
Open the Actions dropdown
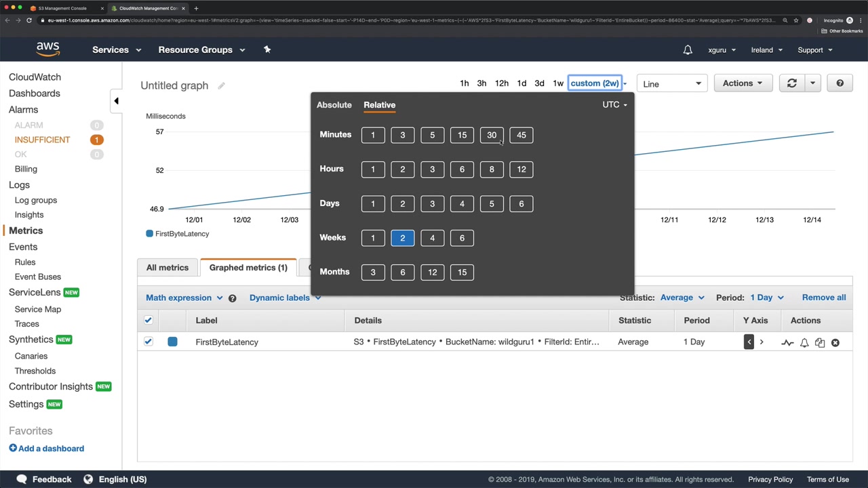743,83
